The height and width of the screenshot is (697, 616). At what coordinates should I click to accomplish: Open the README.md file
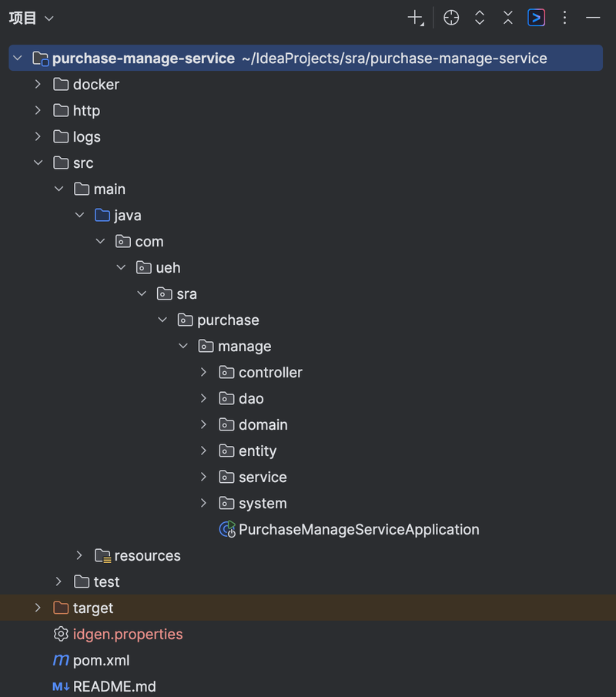(114, 686)
